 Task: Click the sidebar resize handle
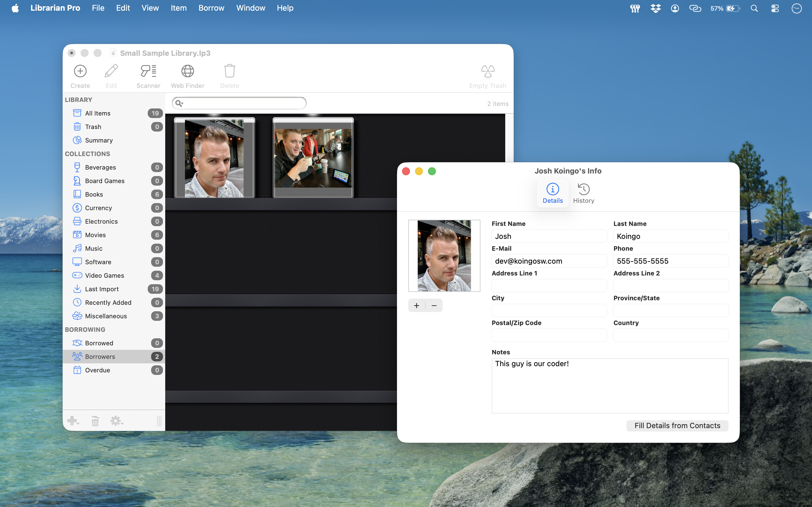point(159,421)
